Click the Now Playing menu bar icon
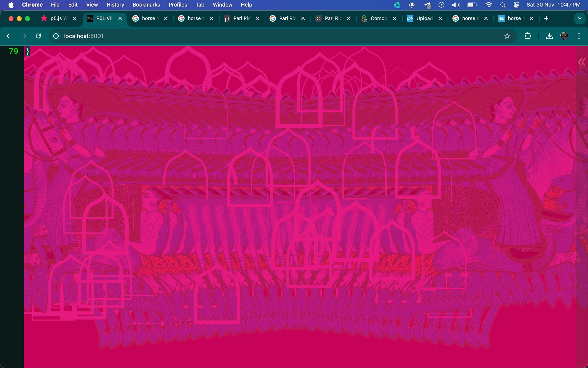This screenshot has width=588, height=368. tap(441, 5)
